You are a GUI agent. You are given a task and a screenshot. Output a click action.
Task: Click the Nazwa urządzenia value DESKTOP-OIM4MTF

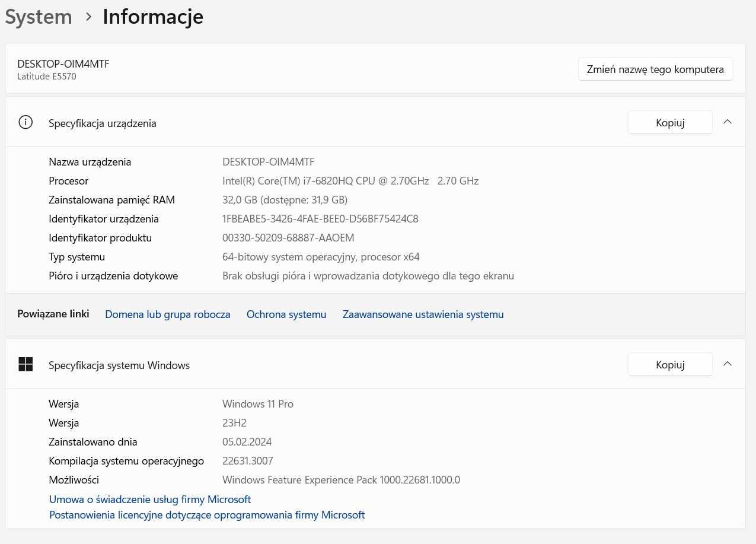(x=269, y=162)
